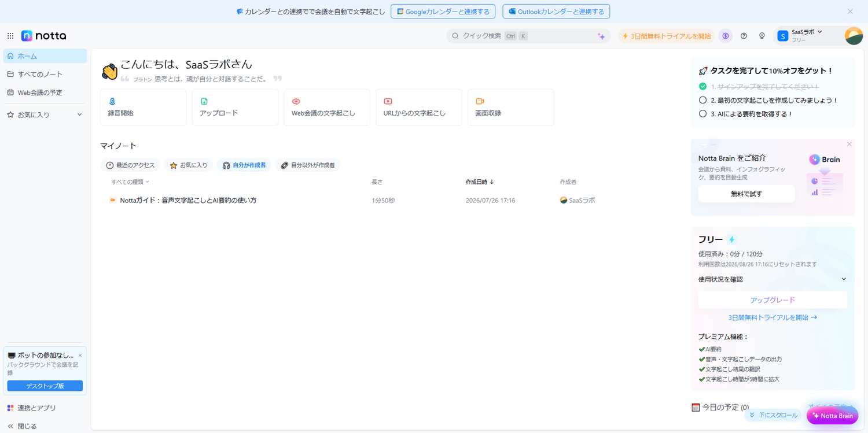Screen dimensions: 868x433
Task: Click the SaaSラボ author cell
Action: point(578,201)
